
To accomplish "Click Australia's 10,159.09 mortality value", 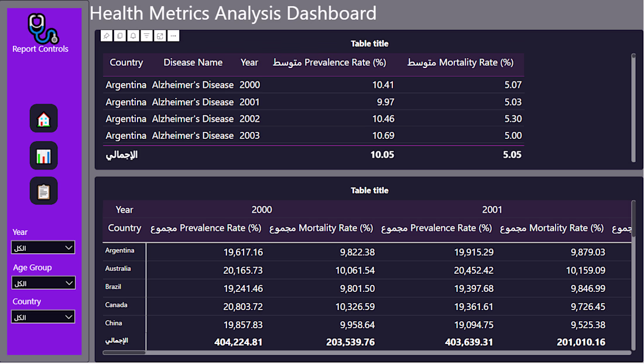I will [585, 271].
